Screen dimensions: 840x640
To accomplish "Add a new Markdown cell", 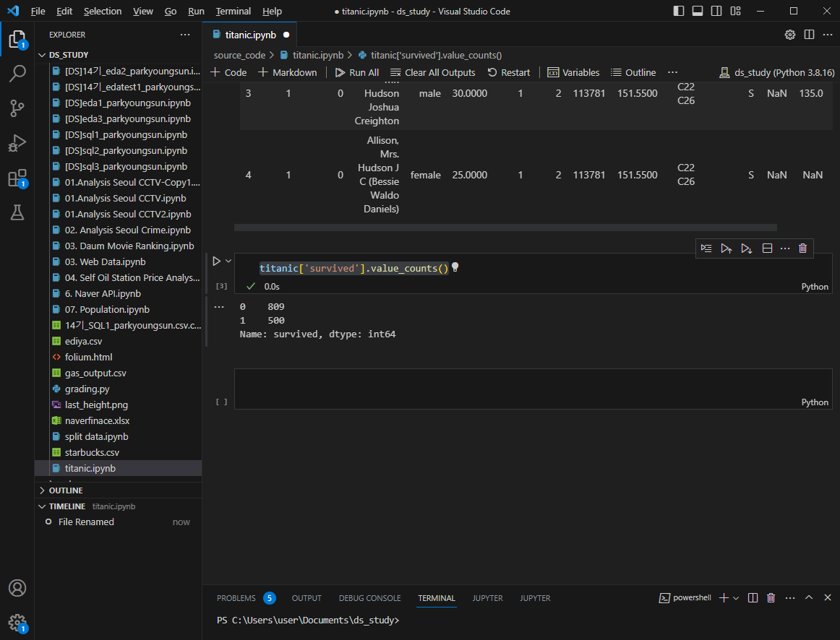I will point(288,72).
